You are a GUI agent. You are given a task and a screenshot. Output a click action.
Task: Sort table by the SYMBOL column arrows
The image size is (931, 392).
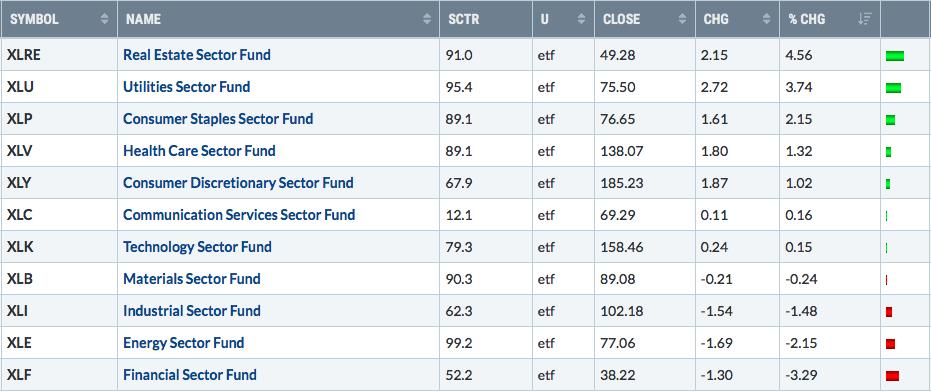[104, 19]
